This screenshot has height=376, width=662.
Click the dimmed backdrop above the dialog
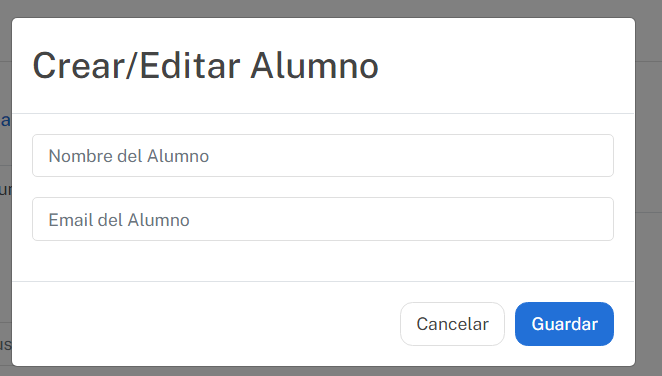[x=331, y=8]
